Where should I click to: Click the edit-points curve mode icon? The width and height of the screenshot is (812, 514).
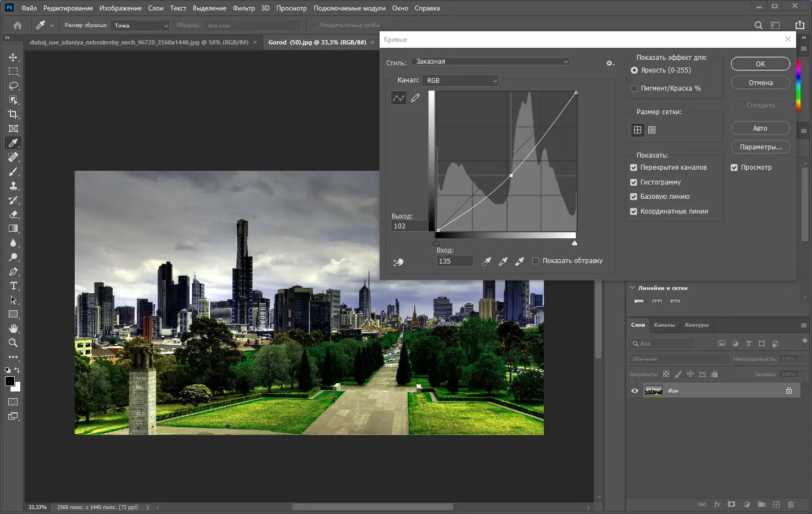point(398,98)
